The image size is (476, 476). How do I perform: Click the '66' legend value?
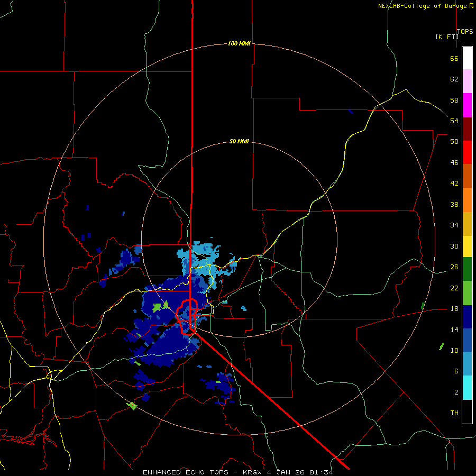click(x=454, y=59)
